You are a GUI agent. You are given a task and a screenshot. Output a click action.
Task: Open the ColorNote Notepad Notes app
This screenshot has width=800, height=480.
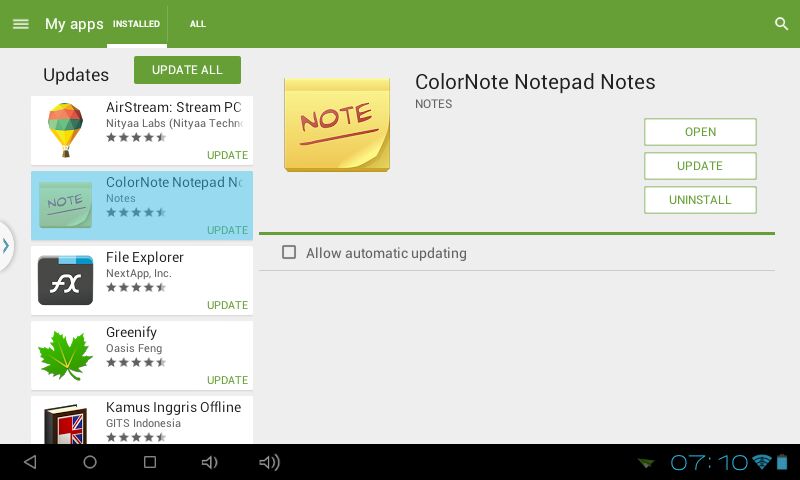pos(700,132)
